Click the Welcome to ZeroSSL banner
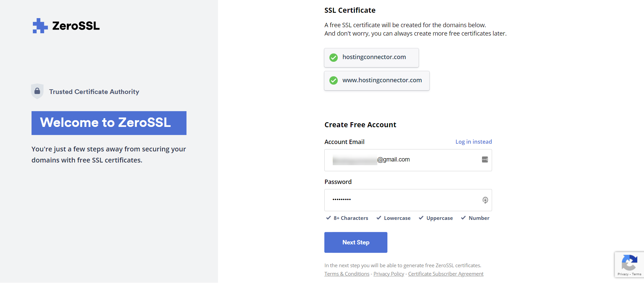This screenshot has height=283, width=644. (x=109, y=123)
